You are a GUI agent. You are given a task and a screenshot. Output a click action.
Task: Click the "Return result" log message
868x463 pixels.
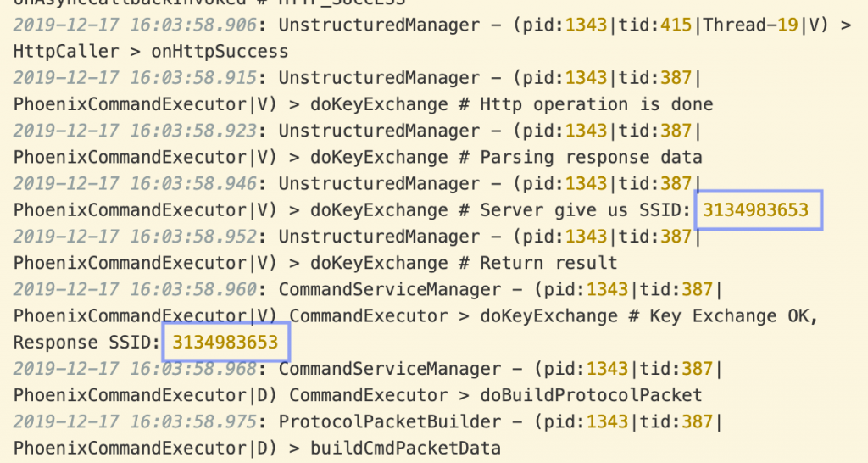click(x=548, y=263)
